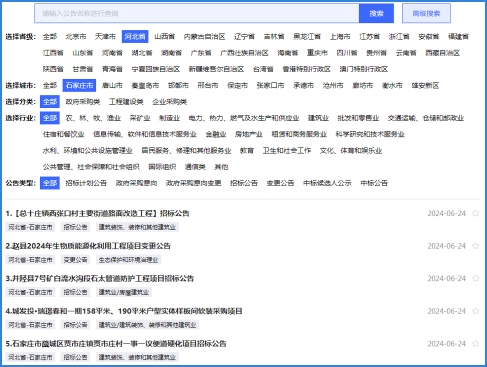Viewport: 487px width, 367px height.
Task: Select 全部 in the city filter row
Action: click(x=50, y=85)
